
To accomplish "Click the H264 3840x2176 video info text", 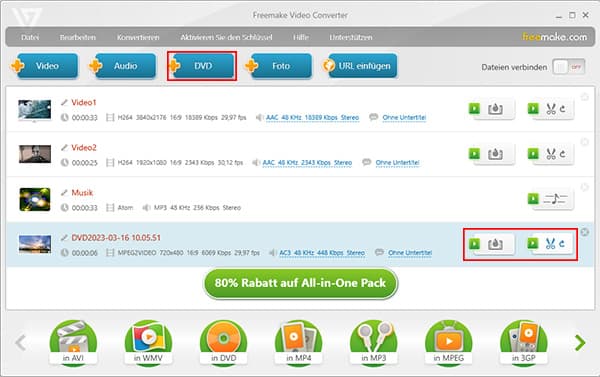I will [182, 118].
